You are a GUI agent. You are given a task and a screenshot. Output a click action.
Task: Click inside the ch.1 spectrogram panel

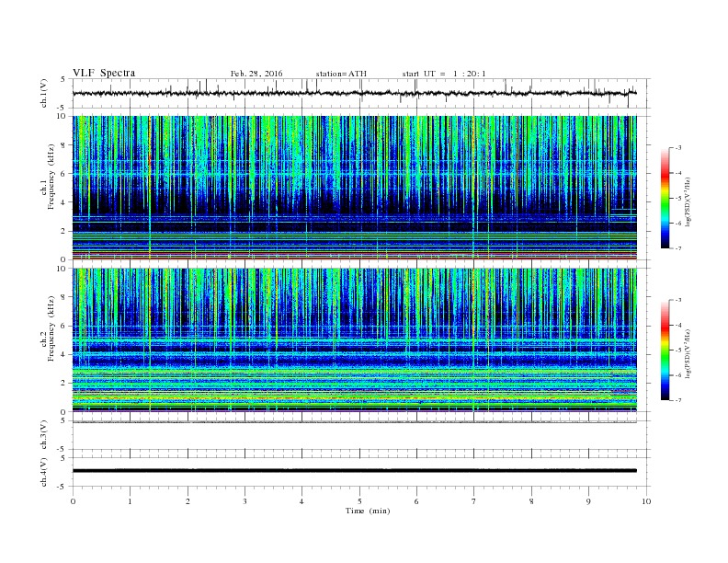click(x=355, y=188)
